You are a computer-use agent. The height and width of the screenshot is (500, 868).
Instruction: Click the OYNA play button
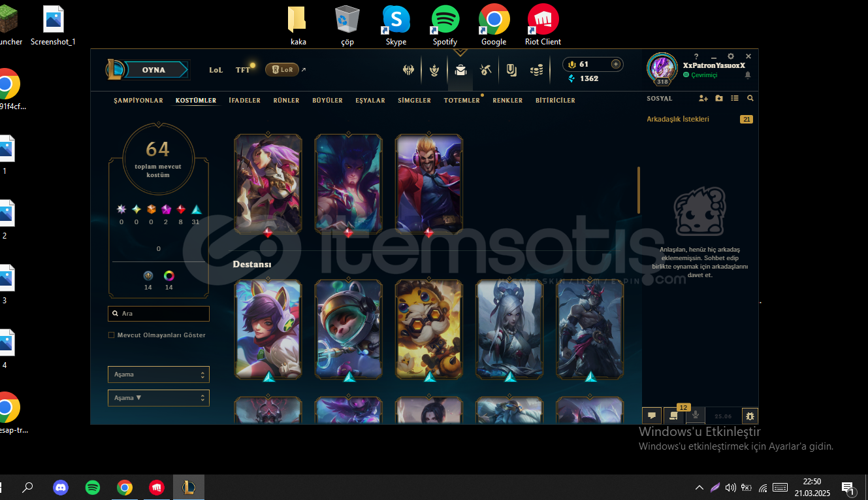click(x=155, y=70)
